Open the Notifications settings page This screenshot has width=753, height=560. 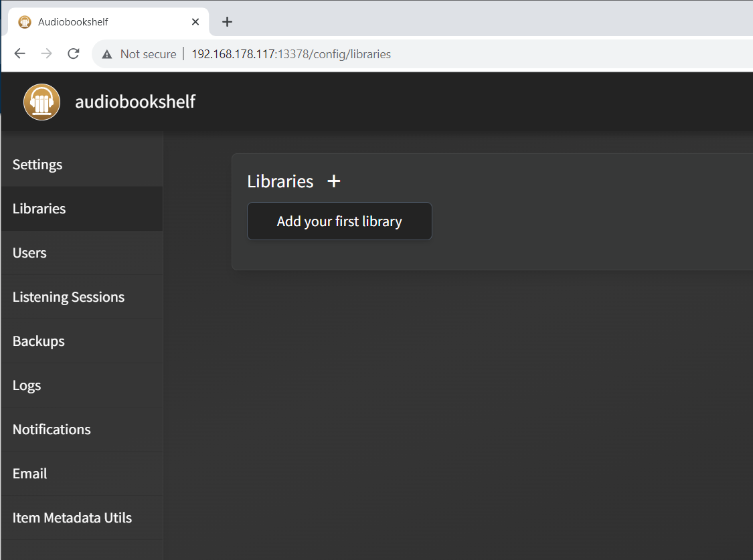coord(52,430)
